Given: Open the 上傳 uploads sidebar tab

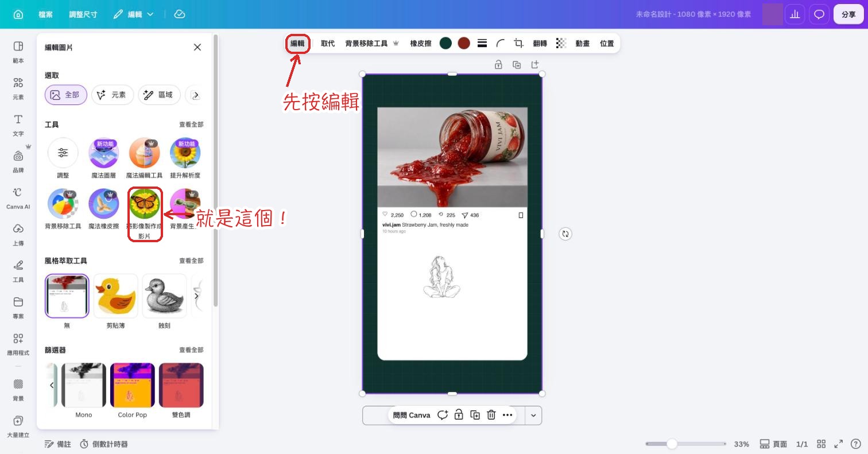Looking at the screenshot, I should [18, 234].
